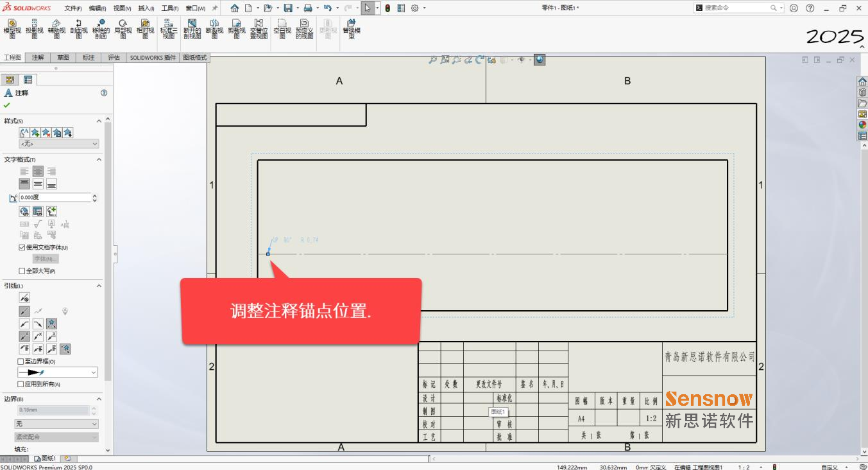Select the 剪裁视图 crop view tool

236,29
